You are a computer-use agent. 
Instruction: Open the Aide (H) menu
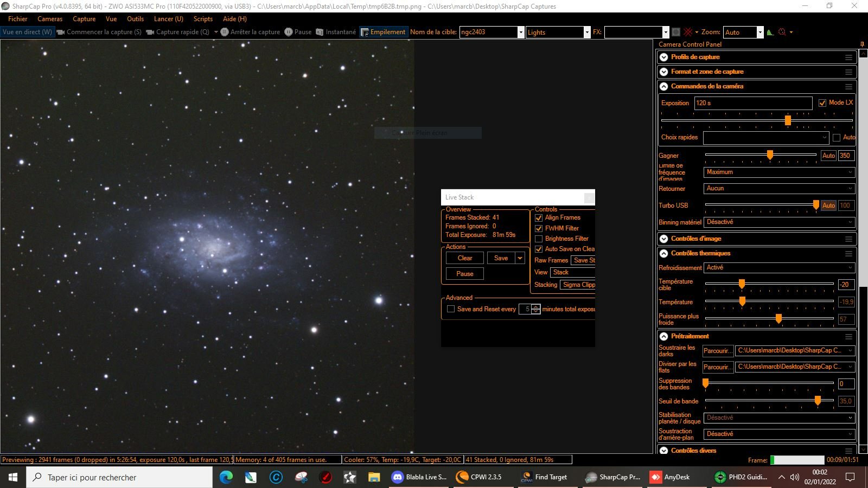pyautogui.click(x=235, y=19)
